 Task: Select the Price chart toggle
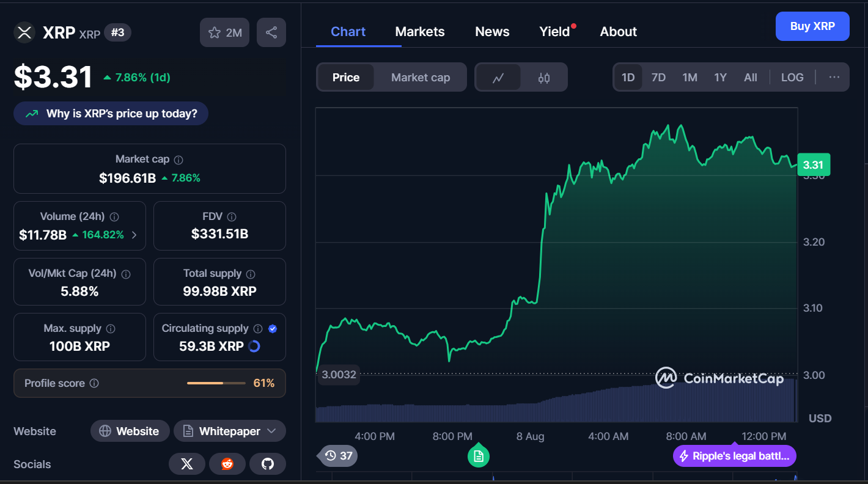[346, 78]
